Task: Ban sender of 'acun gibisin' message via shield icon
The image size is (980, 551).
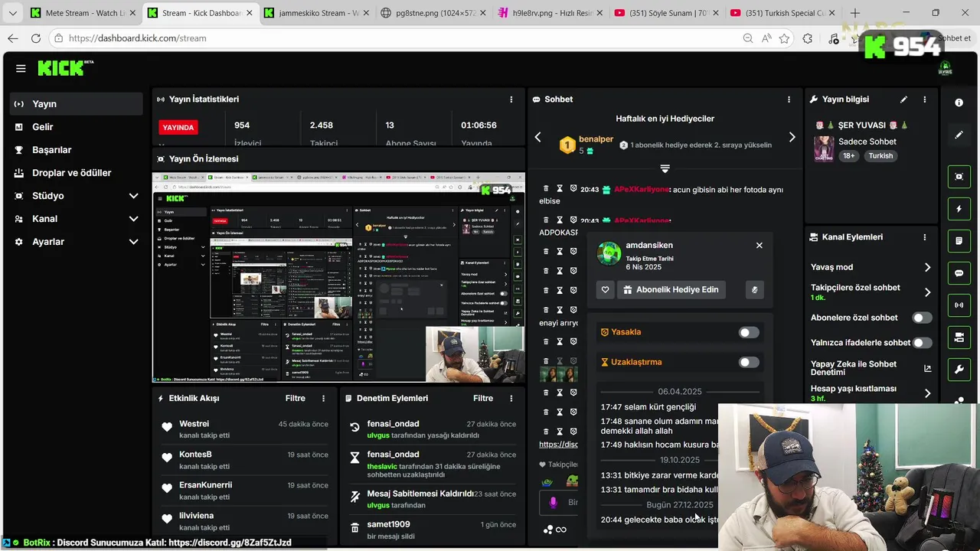Action: [x=573, y=189]
